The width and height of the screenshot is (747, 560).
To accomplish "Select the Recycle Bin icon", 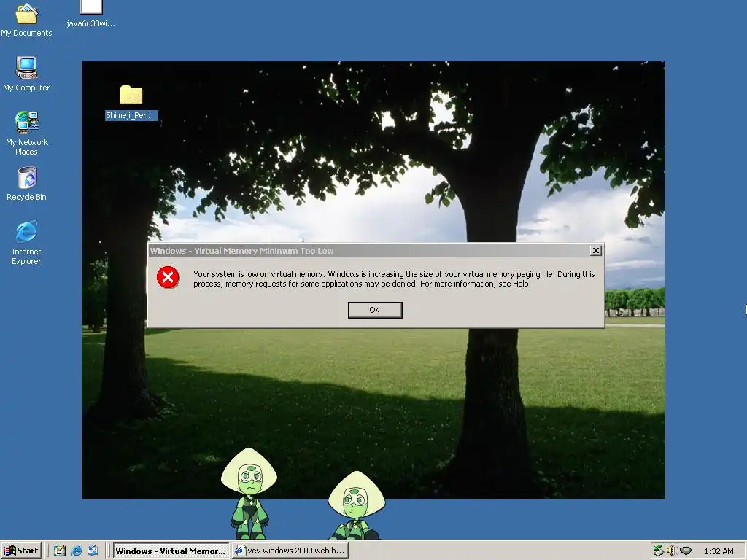I will pyautogui.click(x=27, y=183).
